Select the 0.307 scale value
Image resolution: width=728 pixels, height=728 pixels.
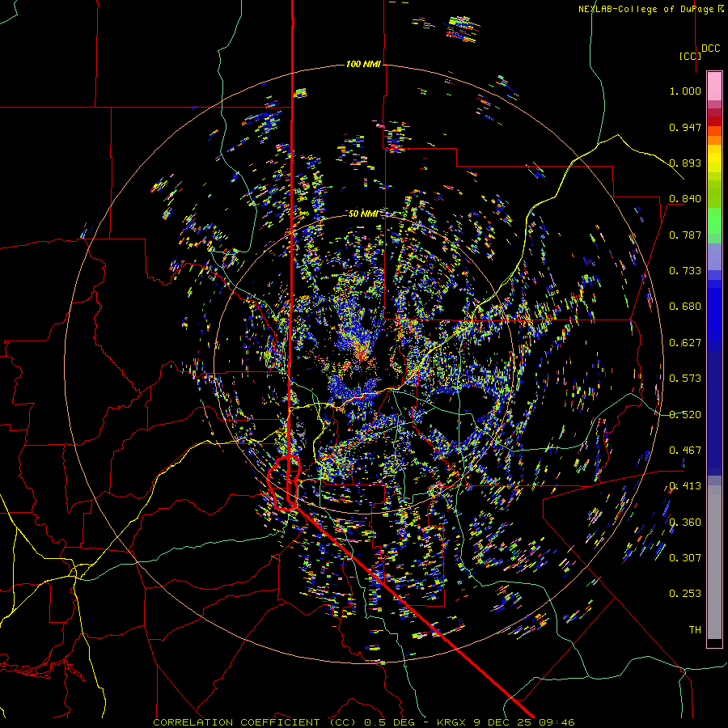tap(685, 558)
